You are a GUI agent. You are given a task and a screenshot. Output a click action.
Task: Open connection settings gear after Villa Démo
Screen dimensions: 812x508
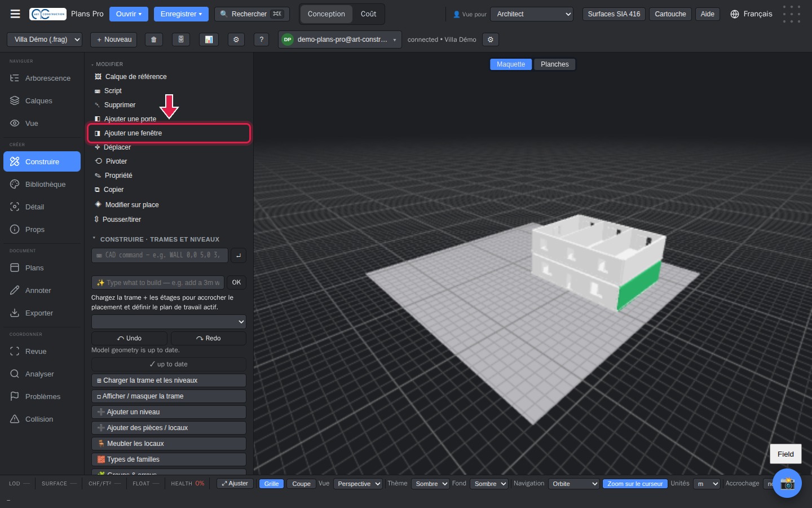[x=491, y=40]
